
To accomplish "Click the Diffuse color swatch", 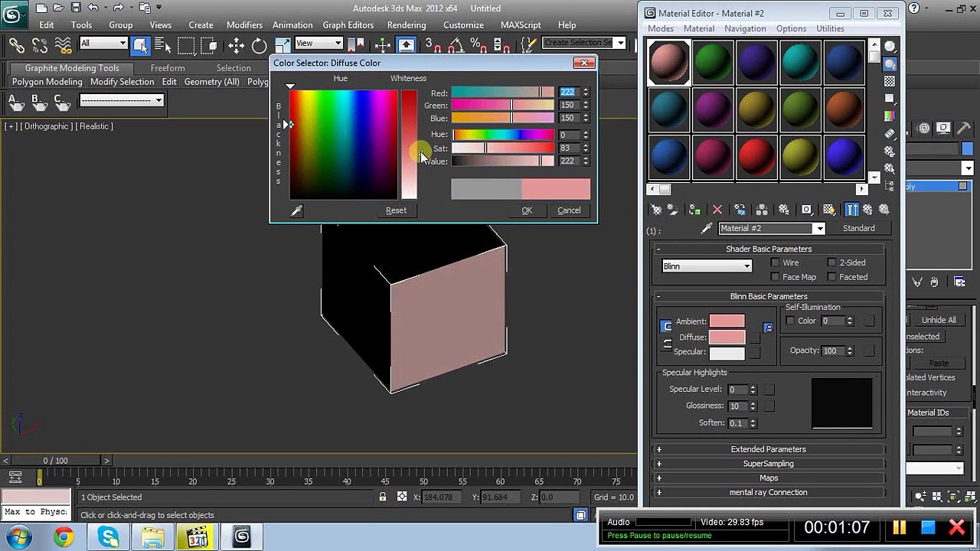I will (727, 337).
